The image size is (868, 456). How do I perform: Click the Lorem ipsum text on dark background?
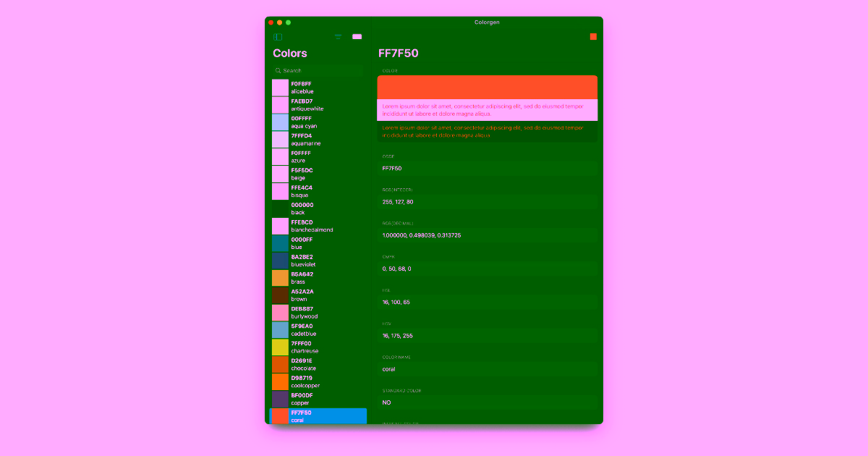483,131
